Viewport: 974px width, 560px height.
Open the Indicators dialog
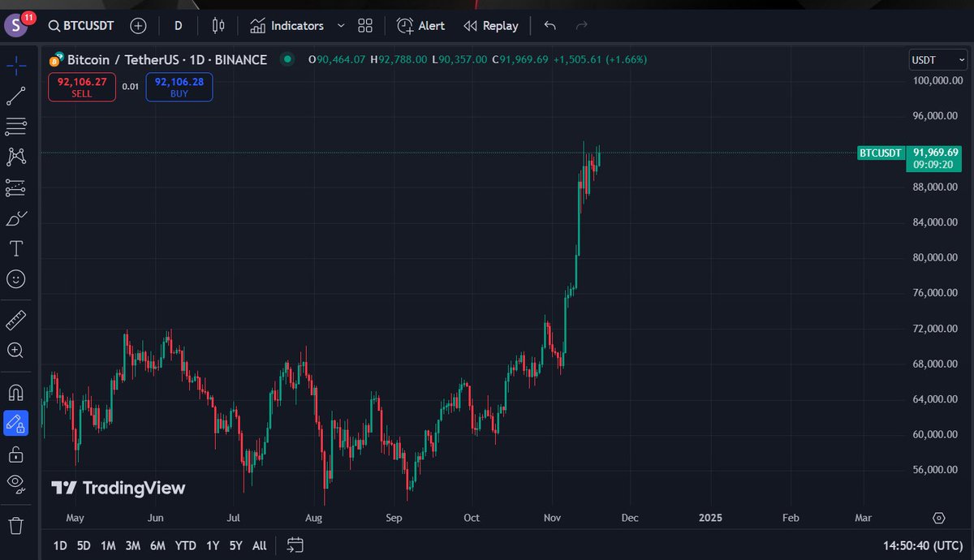point(287,26)
